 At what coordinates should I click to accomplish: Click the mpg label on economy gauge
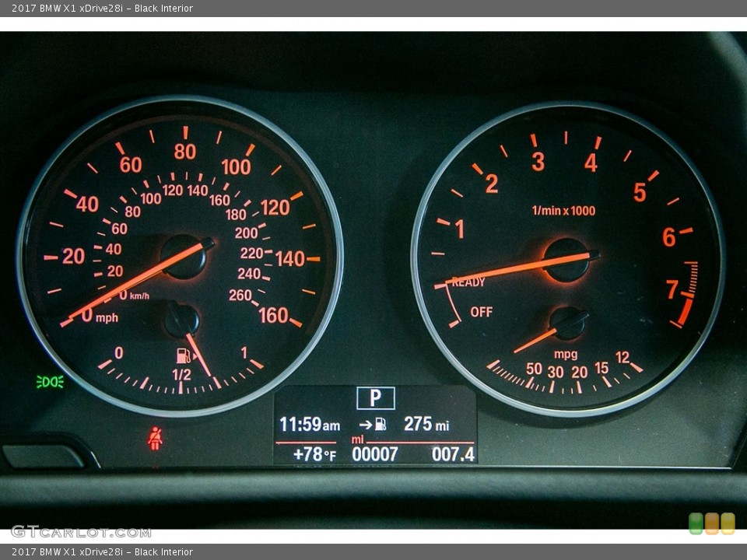pos(566,355)
